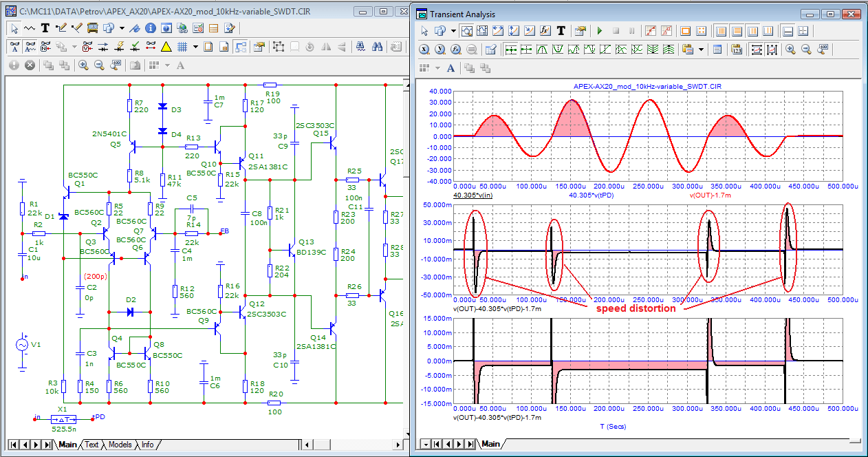Click the Valley cursor mode icon
Screen dimensions: 868x457
pos(558,50)
